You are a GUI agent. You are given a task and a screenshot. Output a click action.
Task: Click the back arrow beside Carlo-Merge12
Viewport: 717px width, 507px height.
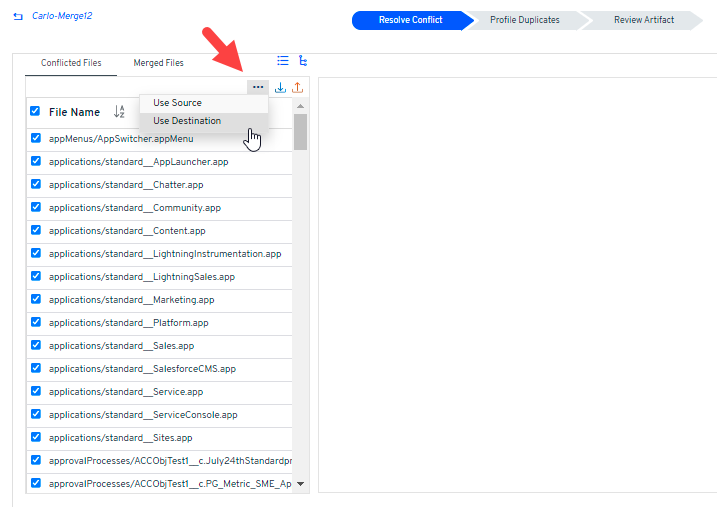[x=18, y=17]
